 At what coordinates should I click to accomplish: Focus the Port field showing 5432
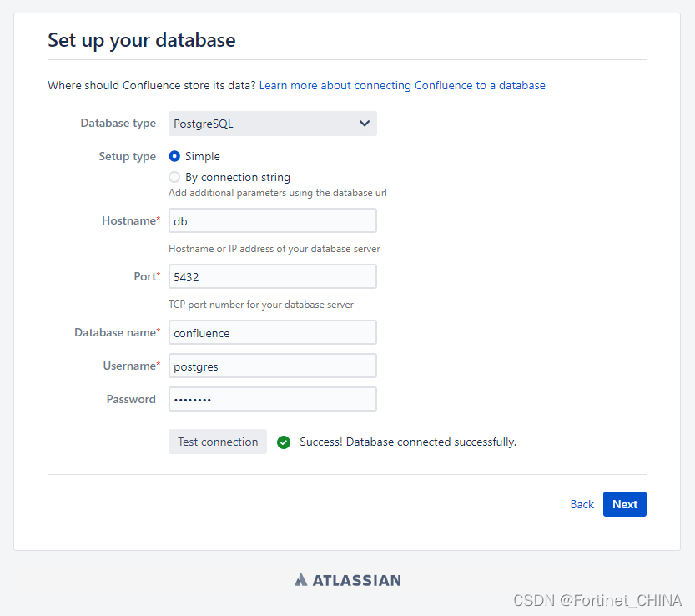pos(272,276)
